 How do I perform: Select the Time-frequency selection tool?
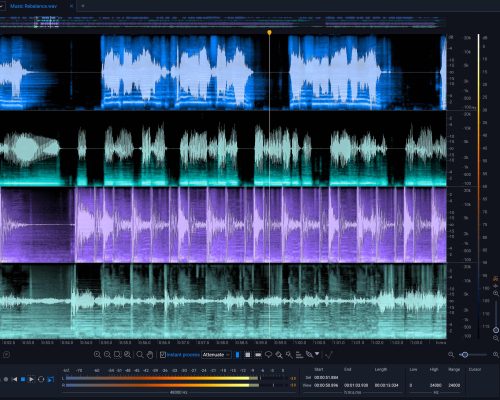247,355
